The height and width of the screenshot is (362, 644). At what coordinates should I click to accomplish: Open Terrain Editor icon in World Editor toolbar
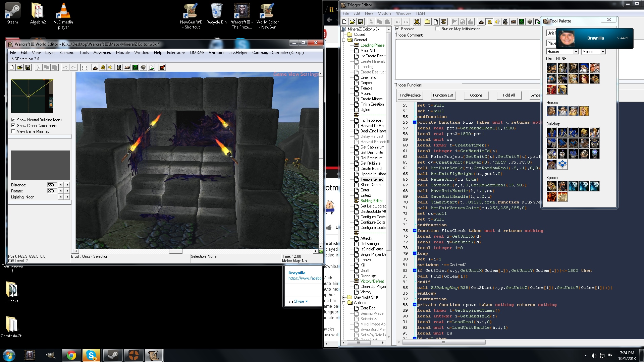point(95,67)
